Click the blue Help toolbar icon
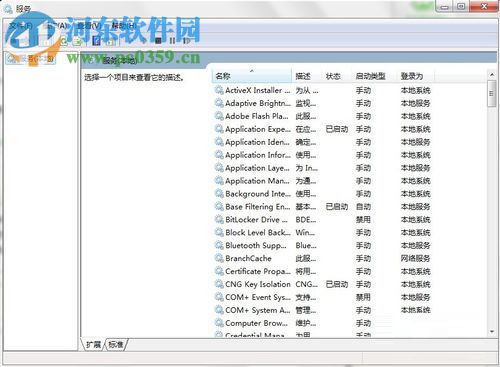 pyautogui.click(x=96, y=41)
